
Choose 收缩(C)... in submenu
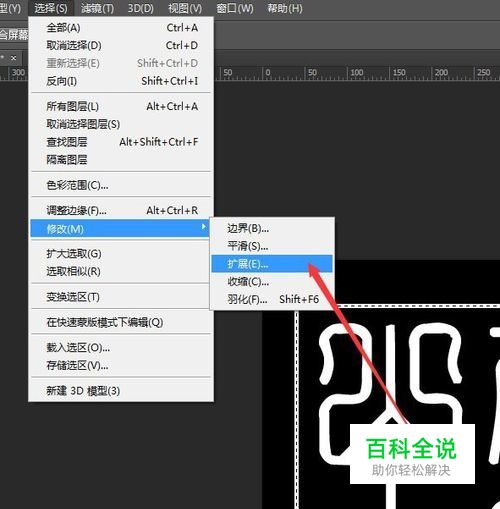click(x=272, y=282)
